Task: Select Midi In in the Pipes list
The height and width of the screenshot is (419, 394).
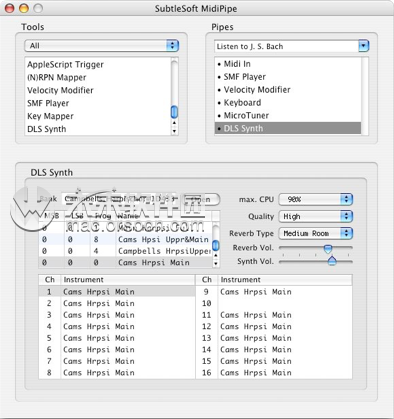Action: 288,64
